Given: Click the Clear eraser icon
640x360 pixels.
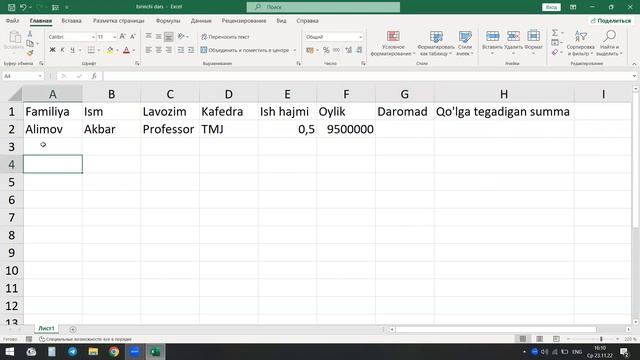Looking at the screenshot, I should (x=555, y=52).
